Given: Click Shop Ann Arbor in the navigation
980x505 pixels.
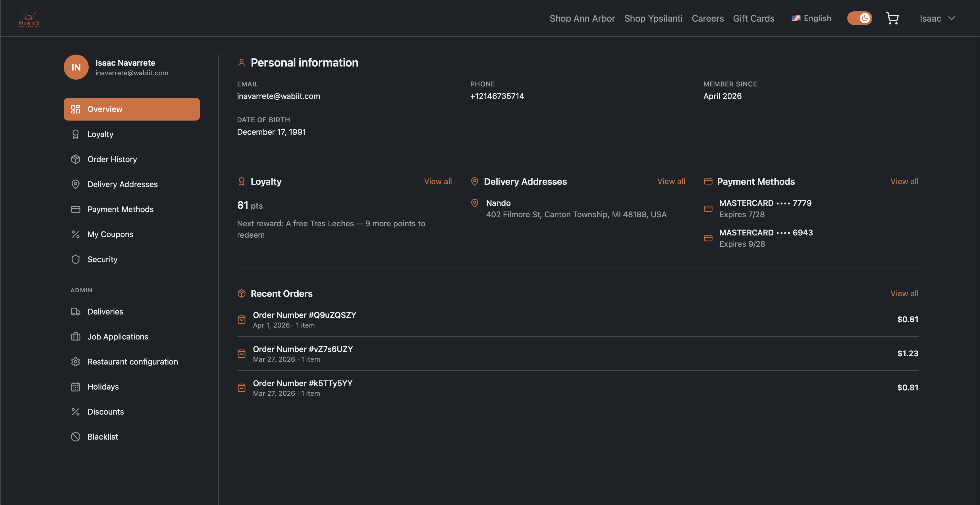Looking at the screenshot, I should point(582,18).
